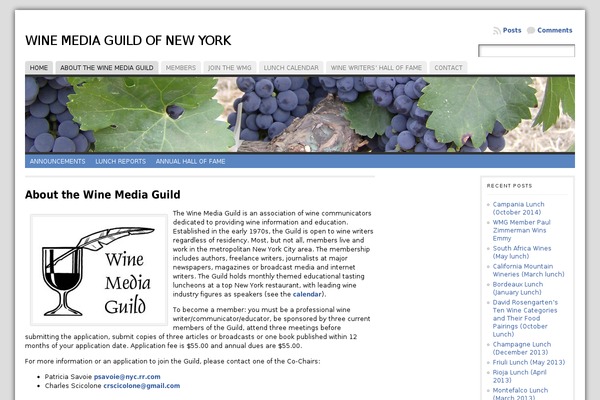The height and width of the screenshot is (400, 600).
Task: Select Lunch Reports in the blue bar
Action: 121,161
